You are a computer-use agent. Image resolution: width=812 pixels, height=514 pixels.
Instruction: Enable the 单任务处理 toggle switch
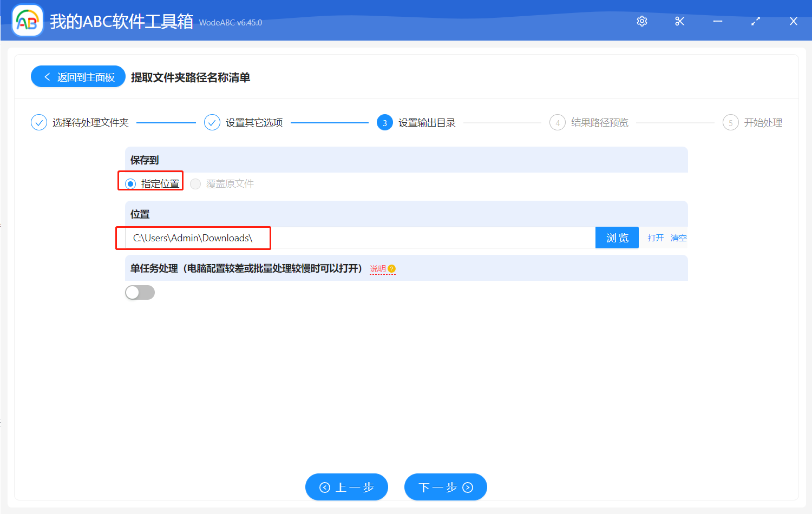point(140,292)
